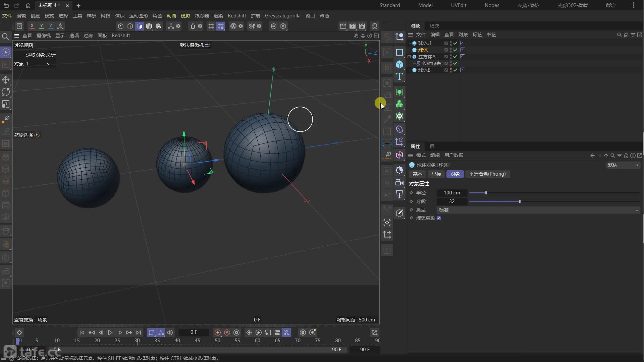Switch to the UVEdit layout

click(x=459, y=5)
